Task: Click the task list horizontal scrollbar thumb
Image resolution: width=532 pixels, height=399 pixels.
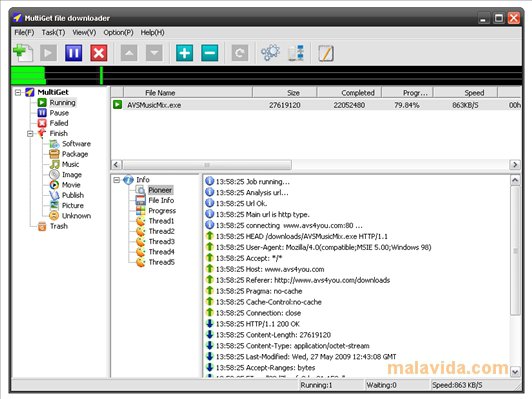Action: point(207,165)
